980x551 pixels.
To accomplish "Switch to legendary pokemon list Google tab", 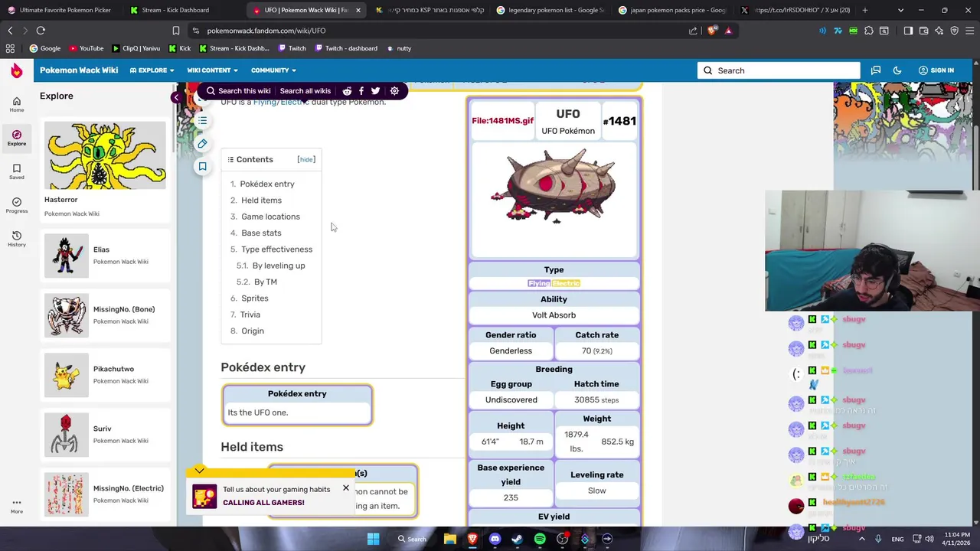I will (x=550, y=10).
